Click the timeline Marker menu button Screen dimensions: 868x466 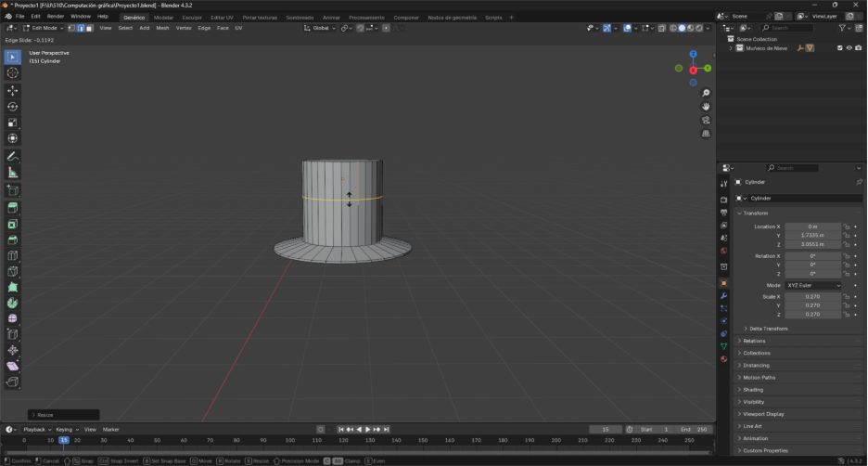point(111,430)
